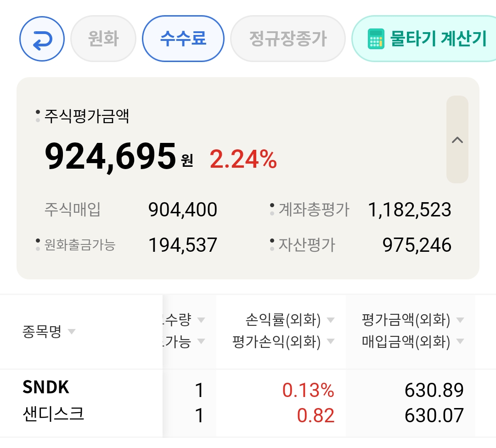The width and height of the screenshot is (496, 448).
Task: Tap the 924,695 stock valuation amount
Action: [110, 157]
